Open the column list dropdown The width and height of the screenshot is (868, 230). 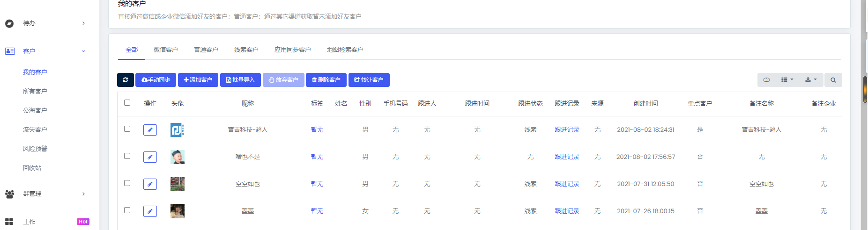(x=787, y=80)
